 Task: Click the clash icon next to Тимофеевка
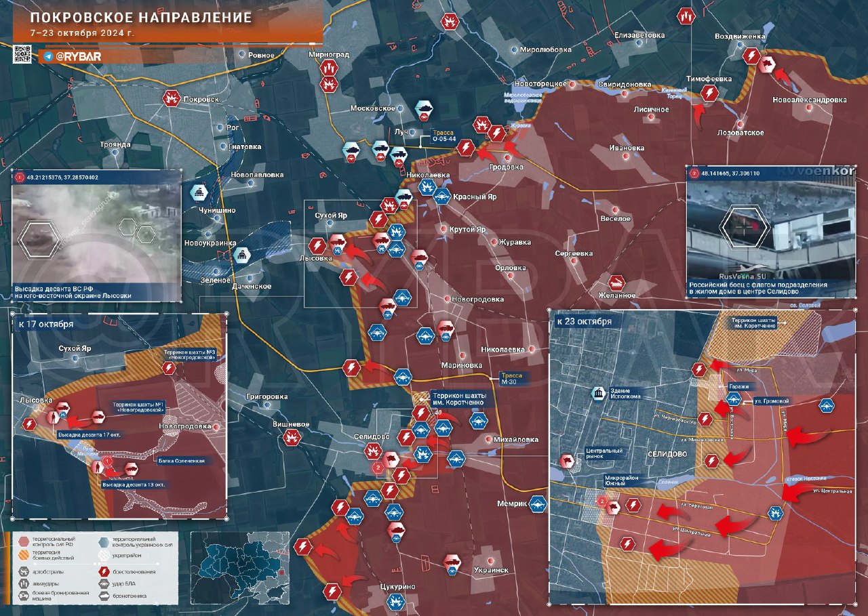[709, 93]
